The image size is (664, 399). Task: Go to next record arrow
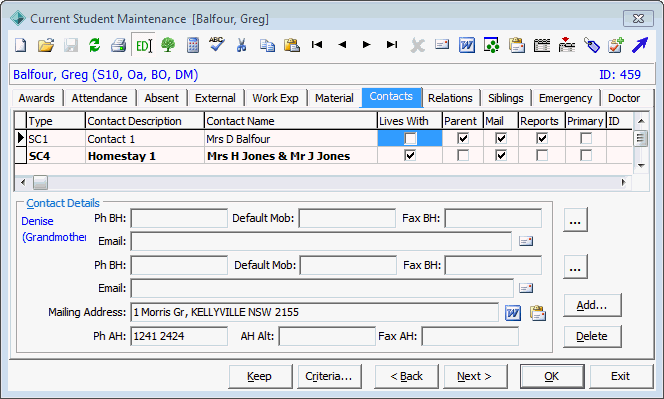[x=367, y=44]
